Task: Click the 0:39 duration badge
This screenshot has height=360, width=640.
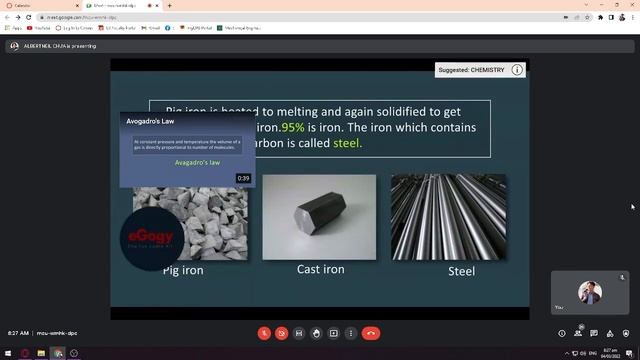Action: 243,178
